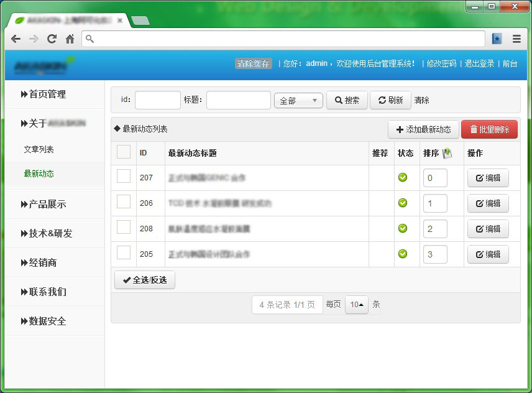The width and height of the screenshot is (532, 393).
Task: Click the 修改密码 link in header
Action: 441,63
